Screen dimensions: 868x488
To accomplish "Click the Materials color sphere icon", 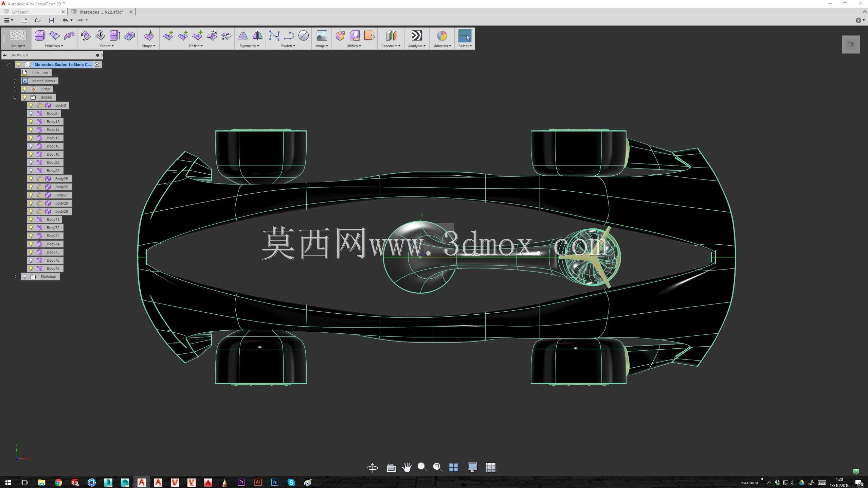I will click(x=442, y=36).
